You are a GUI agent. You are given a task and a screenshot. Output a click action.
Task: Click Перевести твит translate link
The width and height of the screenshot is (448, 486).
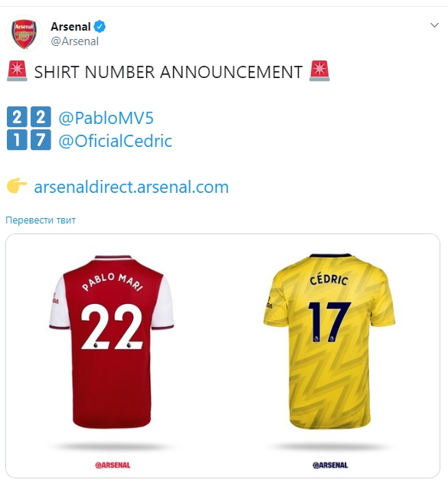(x=41, y=220)
